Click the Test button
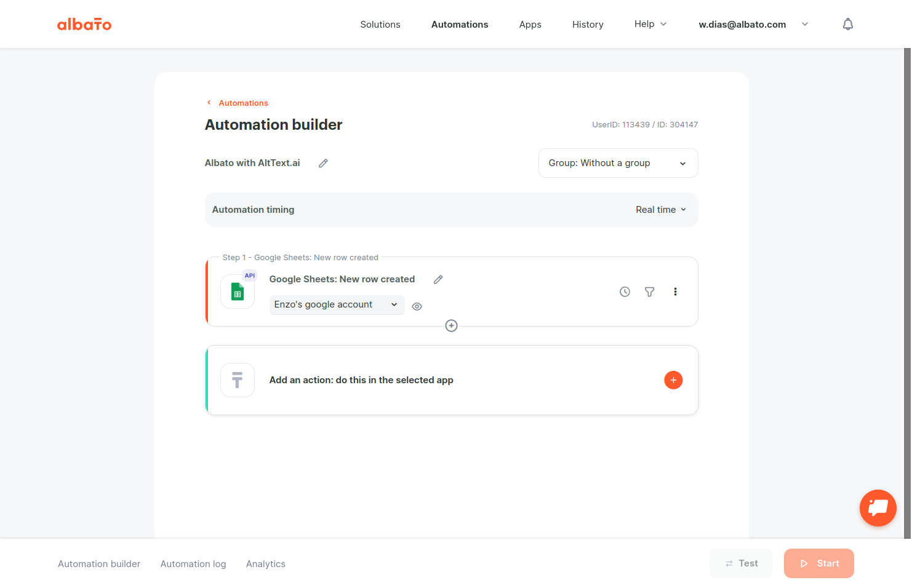 click(741, 563)
